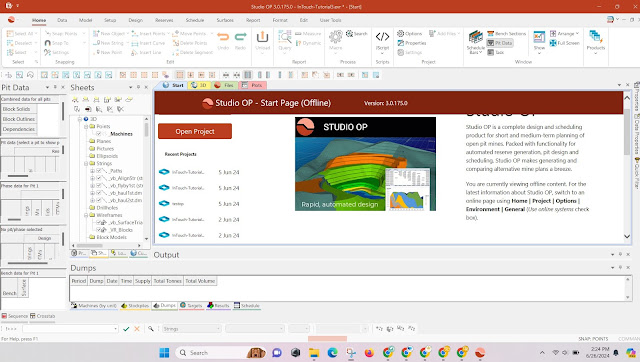Viewport: 640px width, 362px height.
Task: Switch to the 3D window tab
Action: click(x=199, y=85)
